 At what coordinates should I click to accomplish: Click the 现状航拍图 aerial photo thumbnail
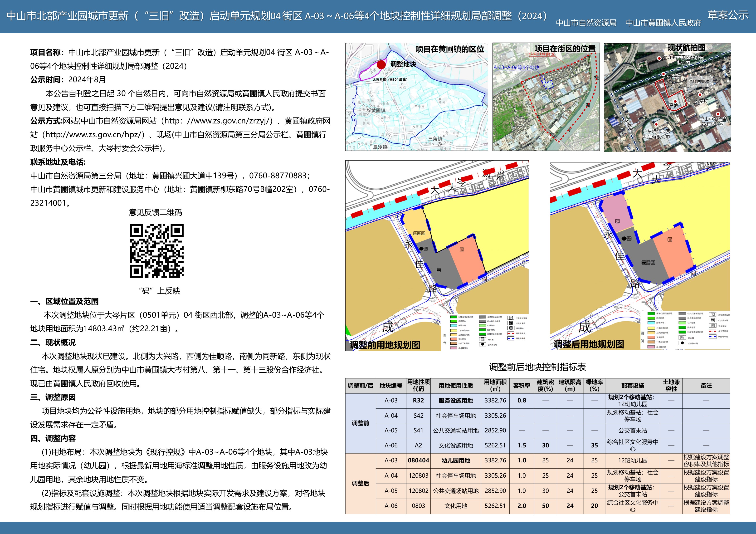[667, 98]
